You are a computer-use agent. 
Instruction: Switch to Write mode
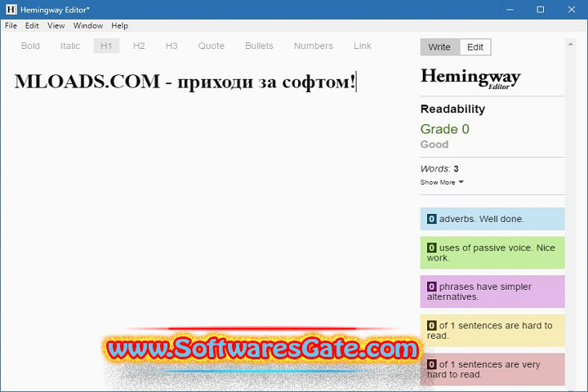tap(439, 47)
